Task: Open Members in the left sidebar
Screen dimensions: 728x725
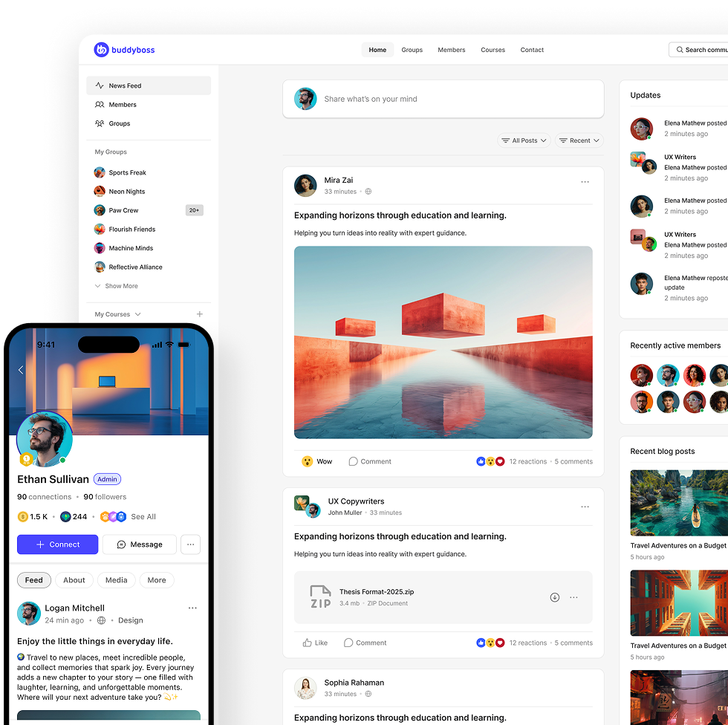Action: pos(149,105)
